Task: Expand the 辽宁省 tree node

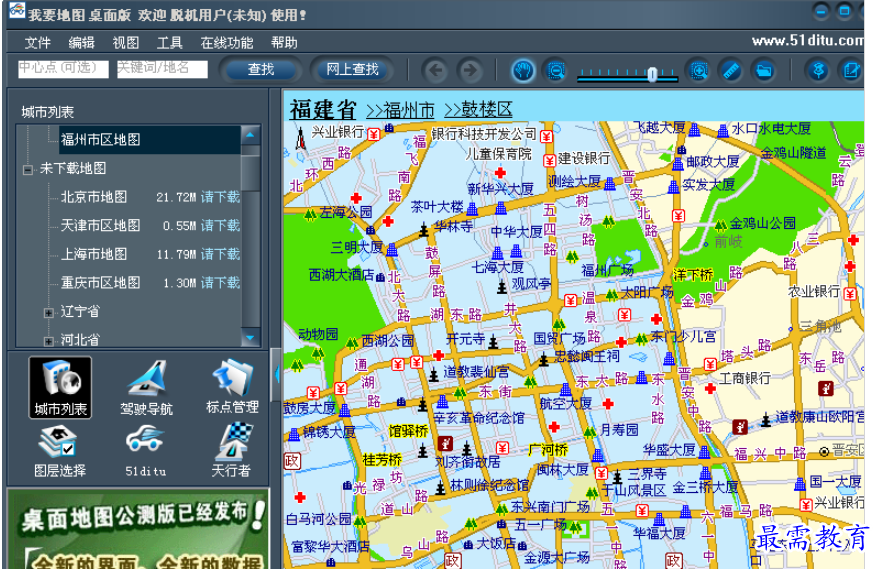Action: click(x=49, y=313)
